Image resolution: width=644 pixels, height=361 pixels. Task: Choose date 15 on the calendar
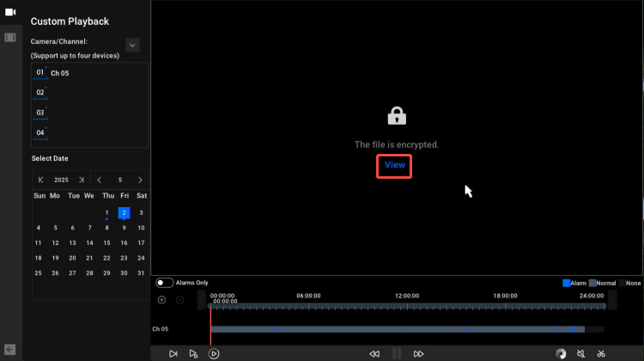(x=106, y=243)
